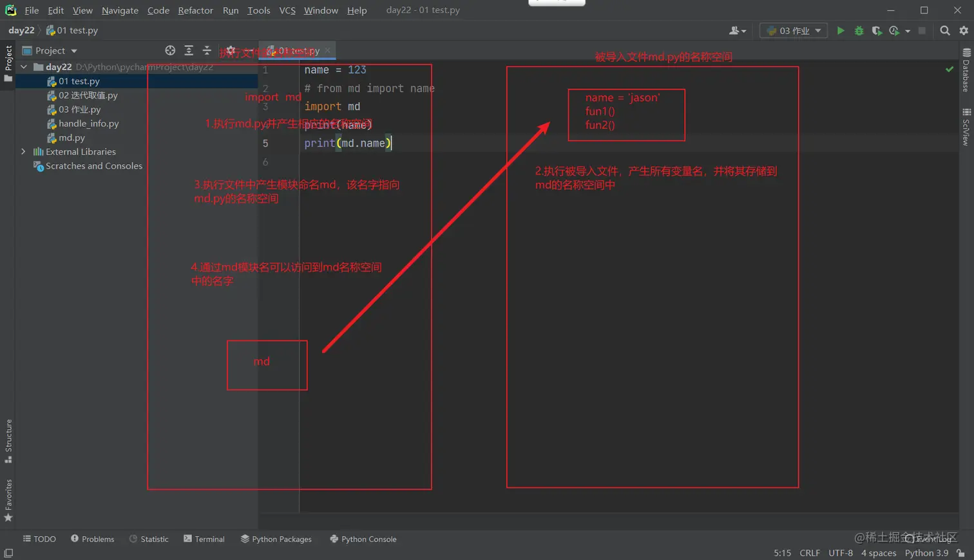This screenshot has height=560, width=974.
Task: Open the Tools menu
Action: click(259, 10)
